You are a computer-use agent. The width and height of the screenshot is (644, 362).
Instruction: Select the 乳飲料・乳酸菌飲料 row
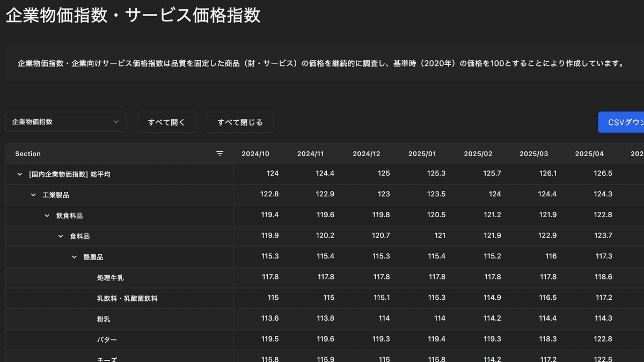127,298
